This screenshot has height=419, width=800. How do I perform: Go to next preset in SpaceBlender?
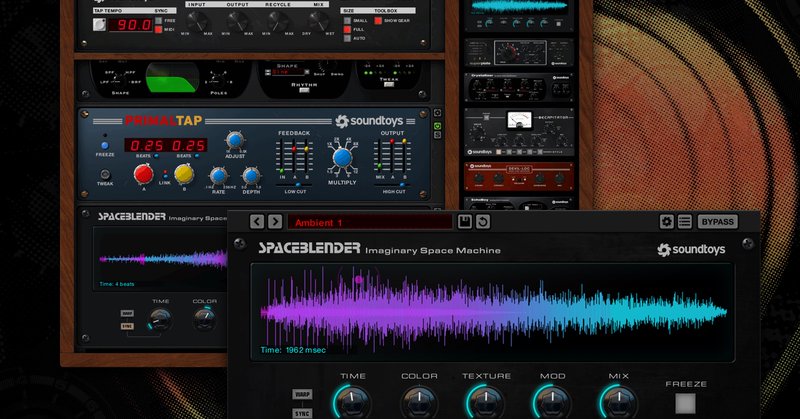tap(275, 221)
